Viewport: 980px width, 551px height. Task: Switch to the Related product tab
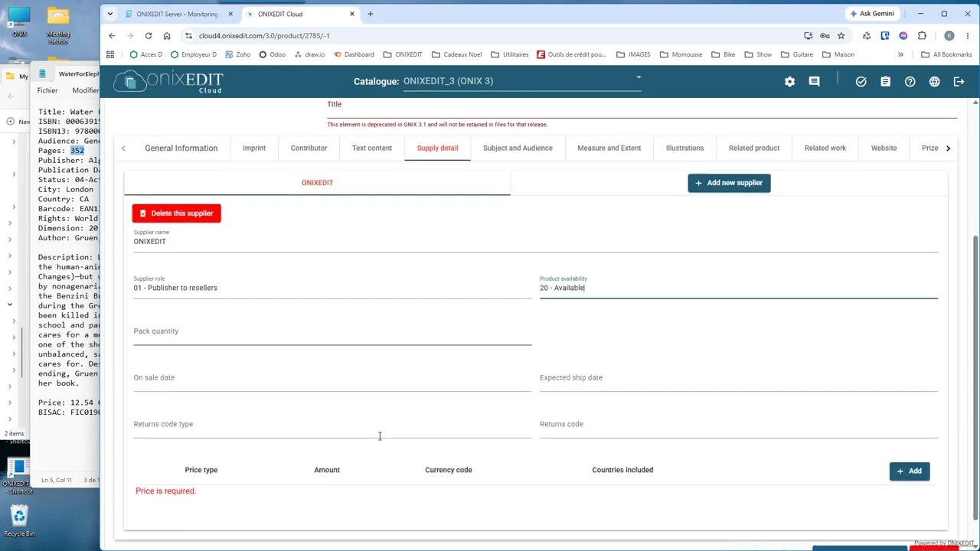pyautogui.click(x=754, y=148)
